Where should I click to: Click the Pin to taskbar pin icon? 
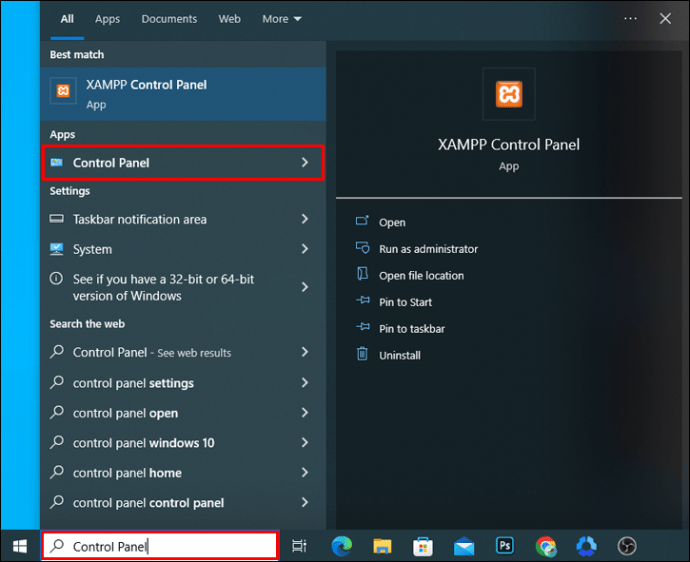click(x=363, y=327)
